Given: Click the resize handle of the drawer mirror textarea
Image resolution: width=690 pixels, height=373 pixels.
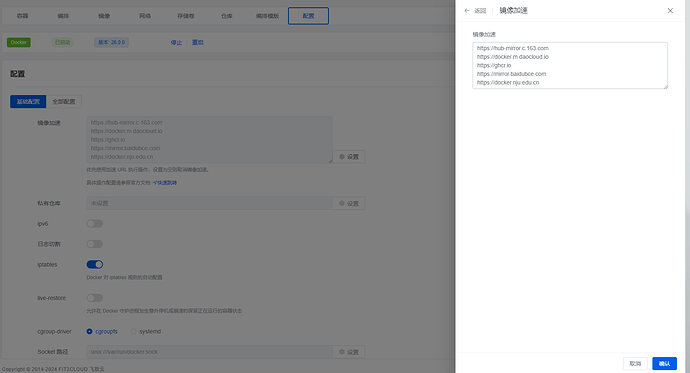Looking at the screenshot, I should (x=665, y=87).
